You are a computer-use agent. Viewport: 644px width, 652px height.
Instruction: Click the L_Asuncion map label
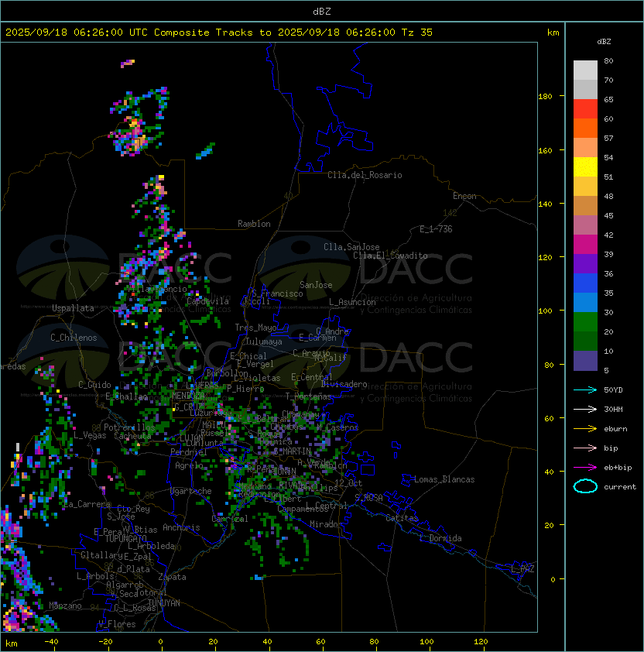[x=352, y=302]
